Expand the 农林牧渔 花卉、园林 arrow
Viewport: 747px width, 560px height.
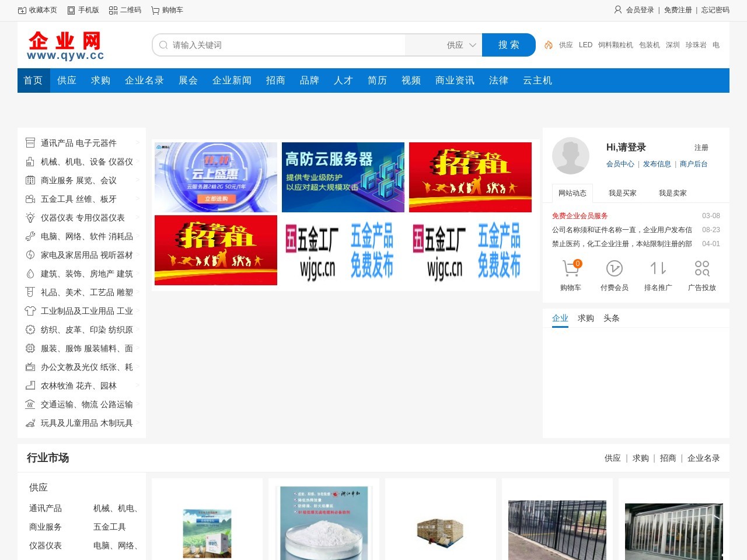tap(138, 385)
